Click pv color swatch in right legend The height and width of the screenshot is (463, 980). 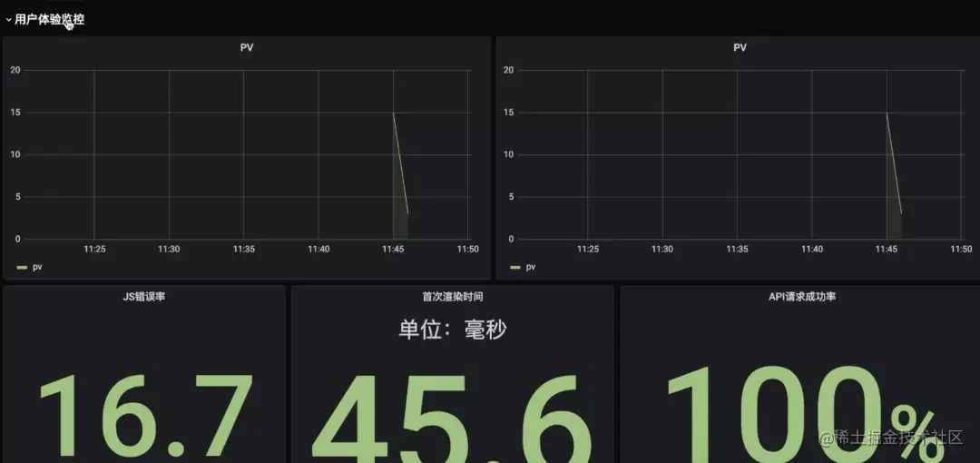[515, 268]
